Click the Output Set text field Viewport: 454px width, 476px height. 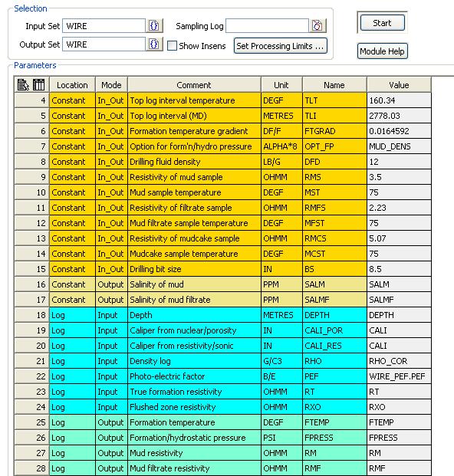pyautogui.click(x=104, y=44)
